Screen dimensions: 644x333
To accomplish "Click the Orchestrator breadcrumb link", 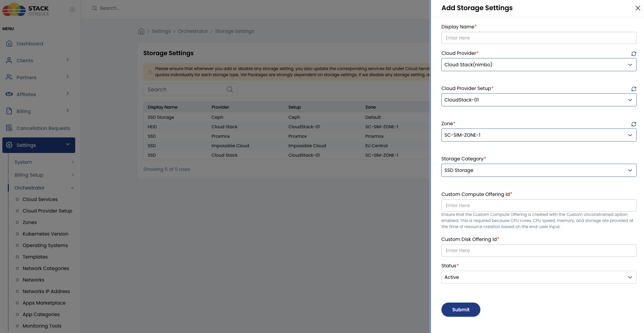I will (x=193, y=31).
